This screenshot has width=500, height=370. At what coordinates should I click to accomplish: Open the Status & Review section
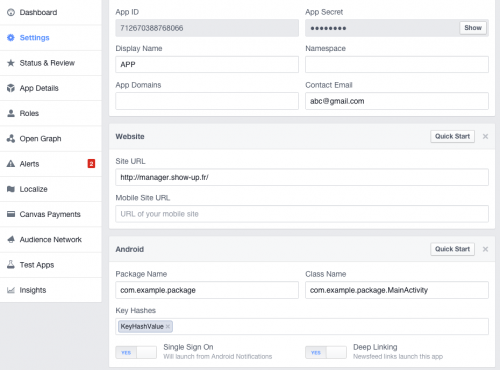51,63
